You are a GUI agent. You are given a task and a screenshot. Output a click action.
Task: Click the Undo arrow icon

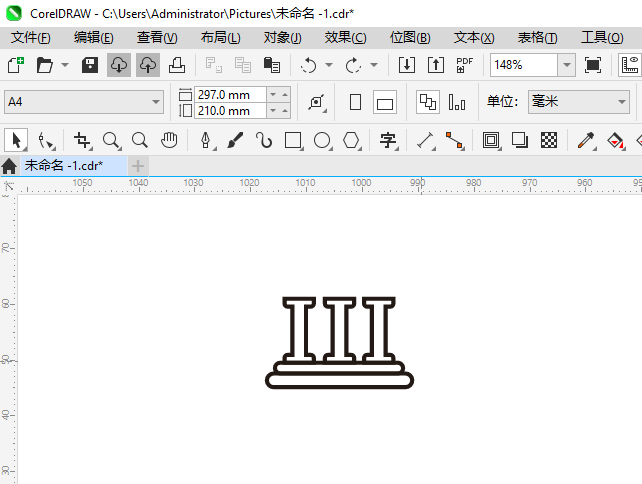point(308,65)
